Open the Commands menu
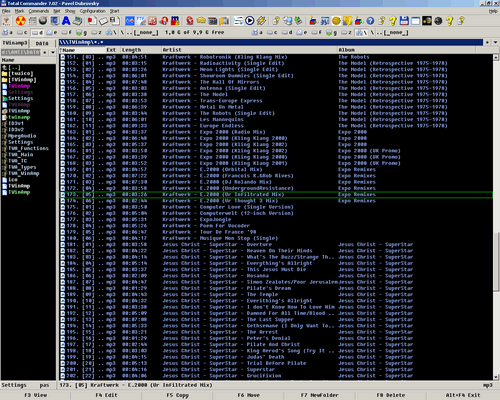The height and width of the screenshot is (400, 500). pyautogui.click(x=39, y=11)
